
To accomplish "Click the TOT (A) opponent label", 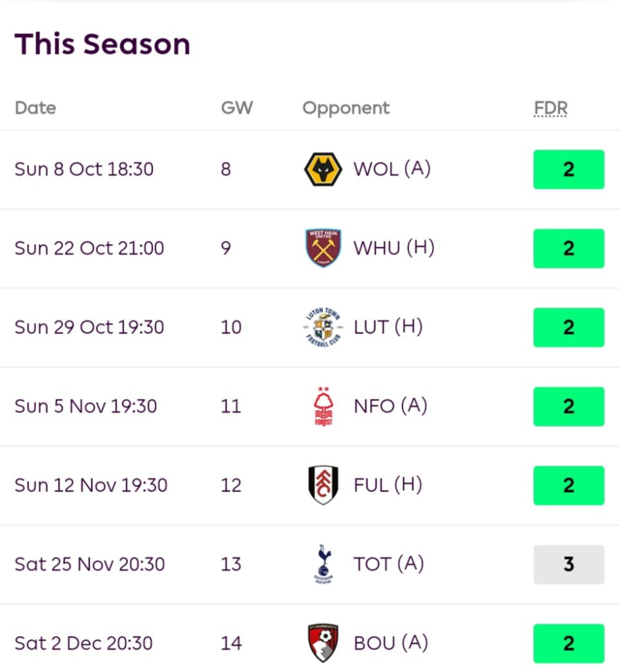I will (x=389, y=564).
